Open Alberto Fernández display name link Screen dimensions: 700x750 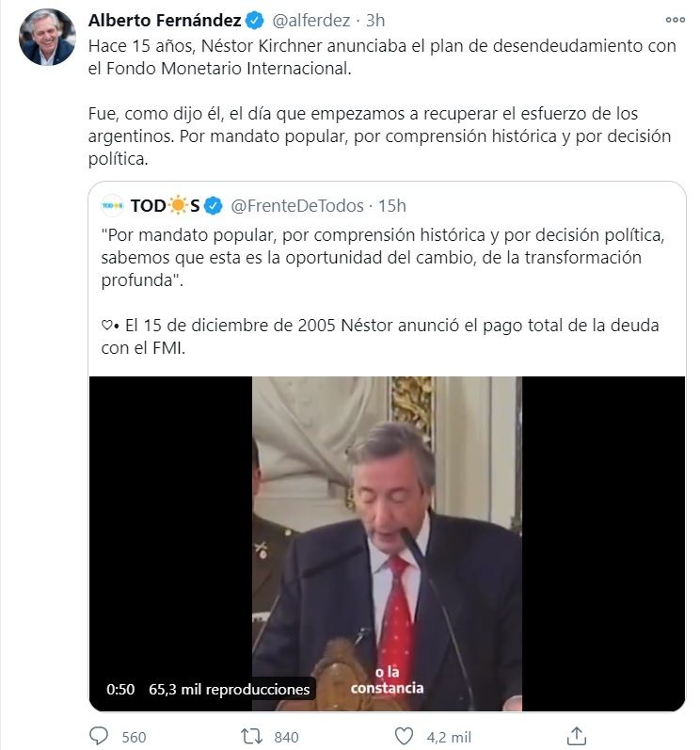pos(165,21)
